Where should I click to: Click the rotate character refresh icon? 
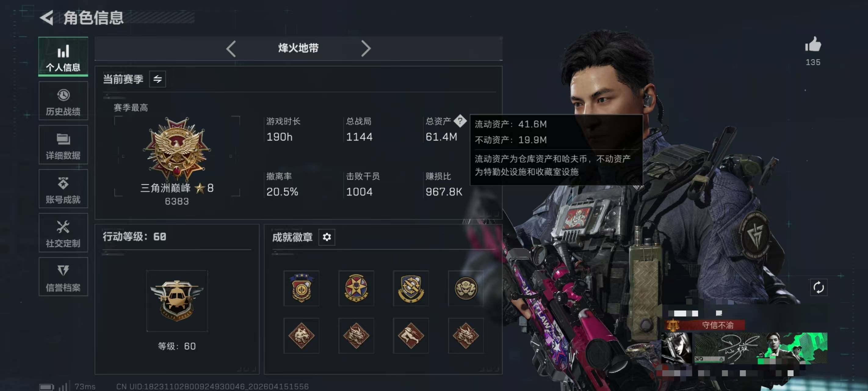pos(819,287)
